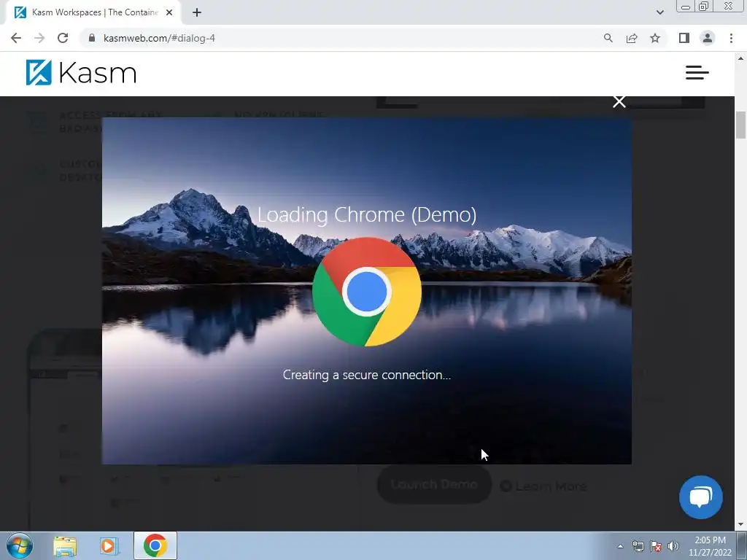Click the Learn More link
This screenshot has width=747, height=560.
[543, 486]
